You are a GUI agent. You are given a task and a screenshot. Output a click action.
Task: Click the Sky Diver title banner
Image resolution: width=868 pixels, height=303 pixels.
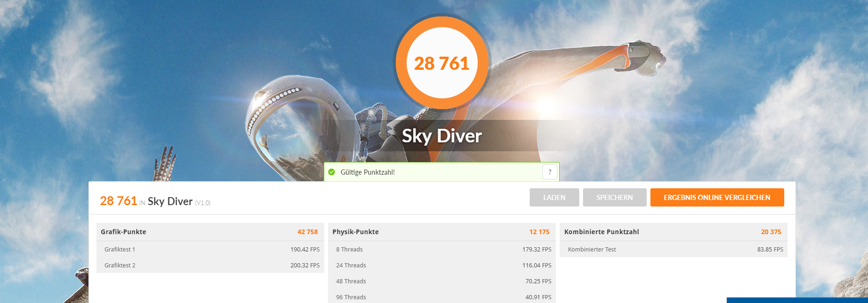(x=442, y=136)
